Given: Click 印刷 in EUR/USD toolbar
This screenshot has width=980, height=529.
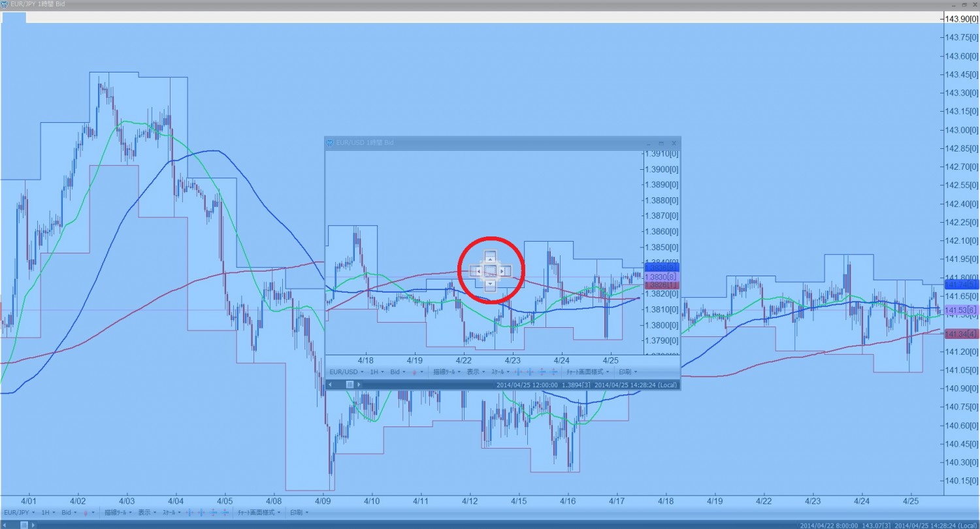Looking at the screenshot, I should [627, 372].
